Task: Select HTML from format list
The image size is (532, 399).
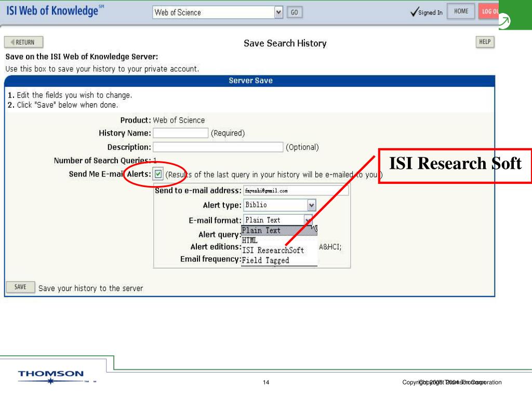Action: [x=279, y=240]
